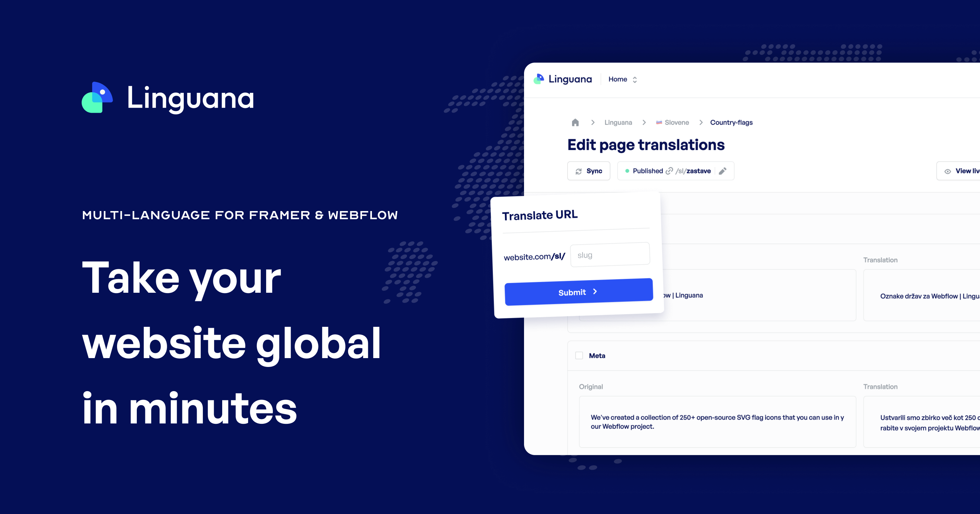Enable the Meta translations toggle

pyautogui.click(x=579, y=355)
